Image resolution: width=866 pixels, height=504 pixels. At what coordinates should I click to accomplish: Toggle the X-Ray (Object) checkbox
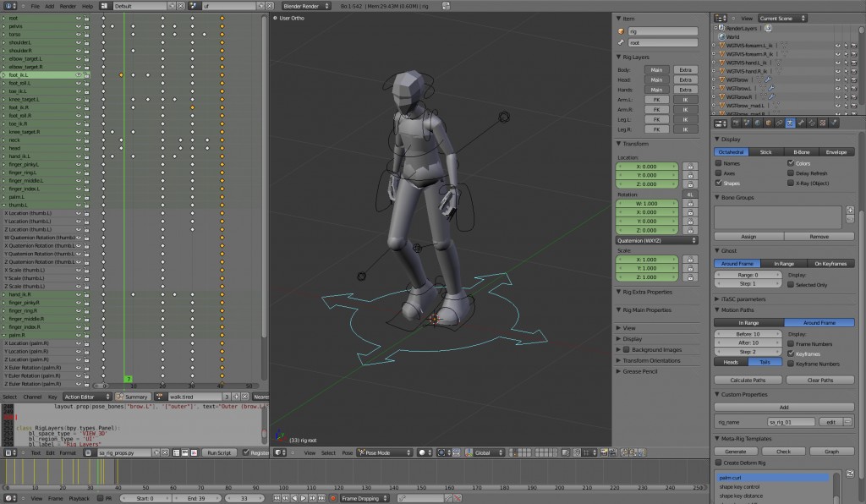(x=791, y=182)
